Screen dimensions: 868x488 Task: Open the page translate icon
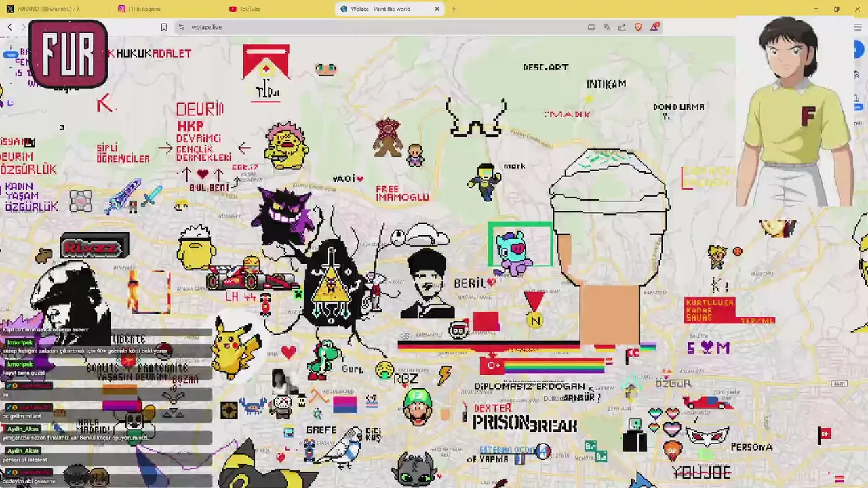pos(606,27)
